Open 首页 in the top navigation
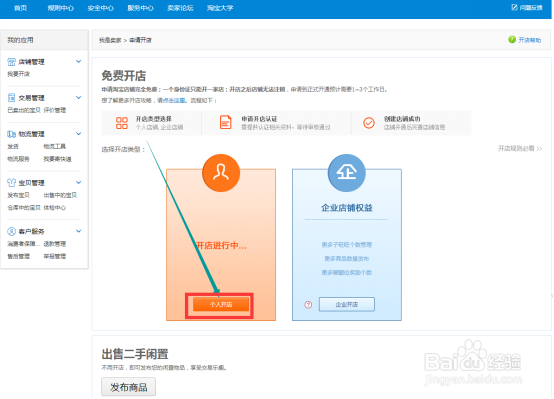The height and width of the screenshot is (399, 554). point(20,8)
